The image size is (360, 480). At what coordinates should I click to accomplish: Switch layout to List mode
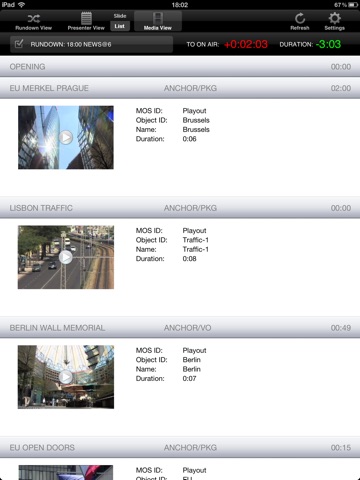click(x=120, y=26)
